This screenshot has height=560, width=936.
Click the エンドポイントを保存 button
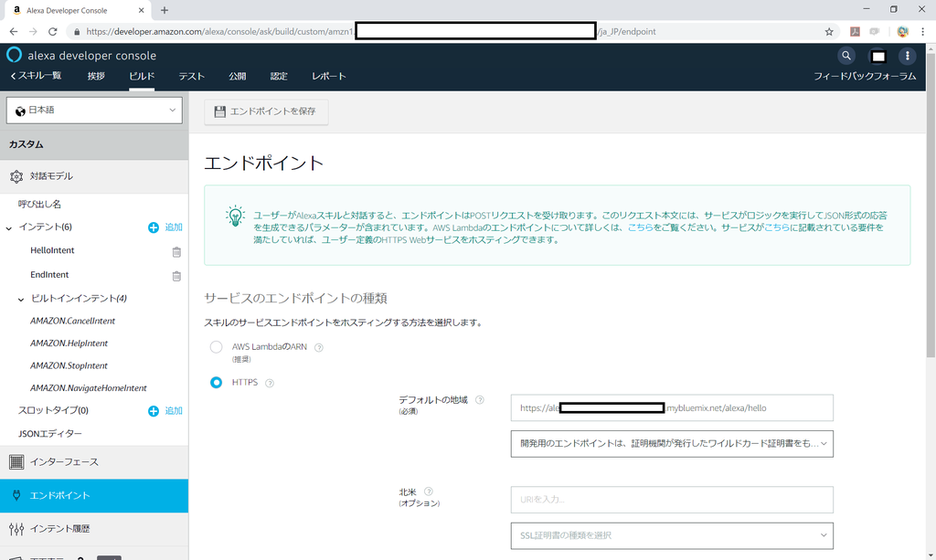(x=266, y=111)
